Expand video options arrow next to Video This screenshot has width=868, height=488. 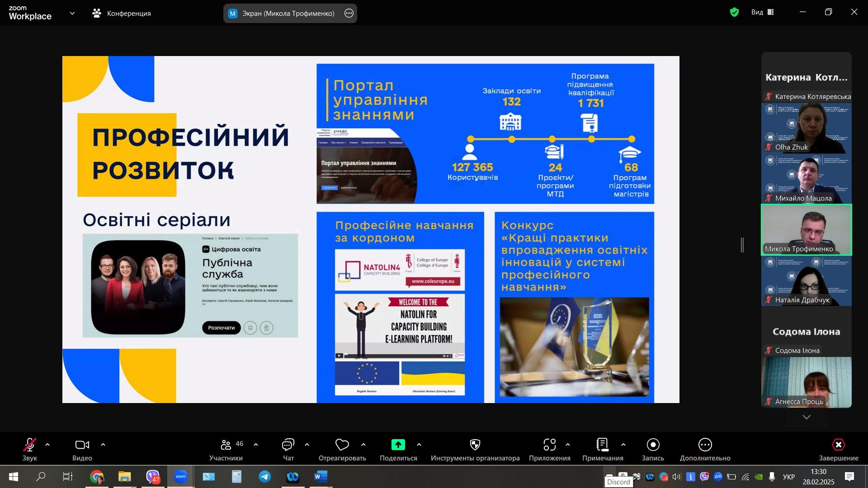pos(103,445)
